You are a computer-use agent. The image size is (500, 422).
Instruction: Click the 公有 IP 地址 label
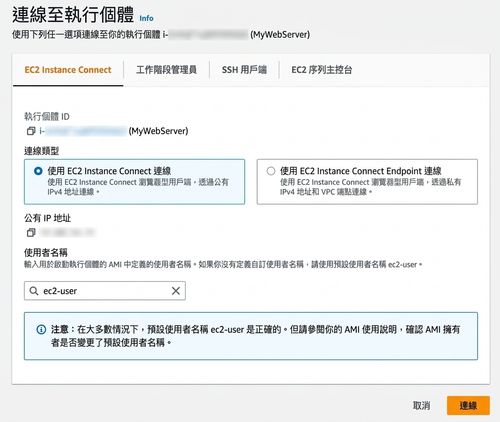(47, 218)
